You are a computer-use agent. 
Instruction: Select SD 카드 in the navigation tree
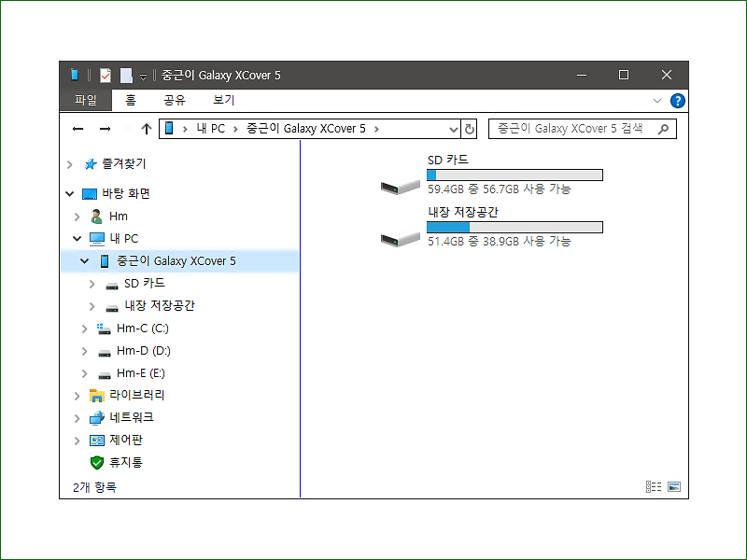[145, 284]
